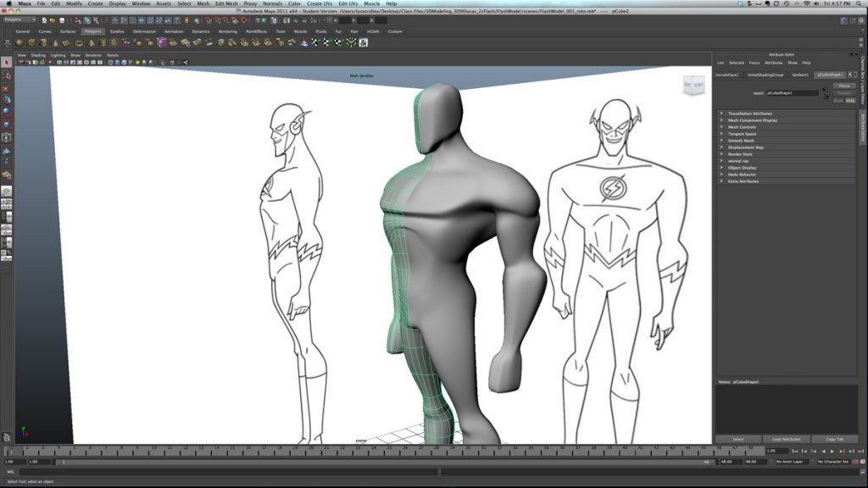The width and height of the screenshot is (868, 488).
Task: Expand Render Stats section
Action: [786, 154]
